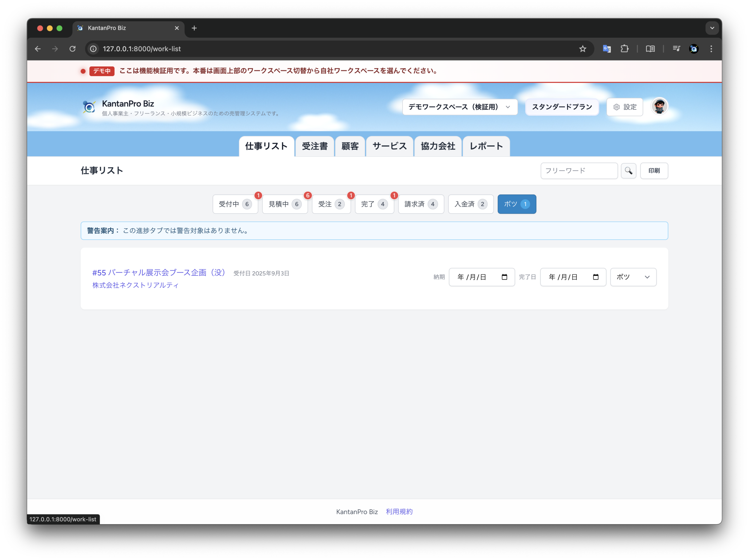Open the 設定 gear settings button
749x560 pixels.
coord(624,107)
